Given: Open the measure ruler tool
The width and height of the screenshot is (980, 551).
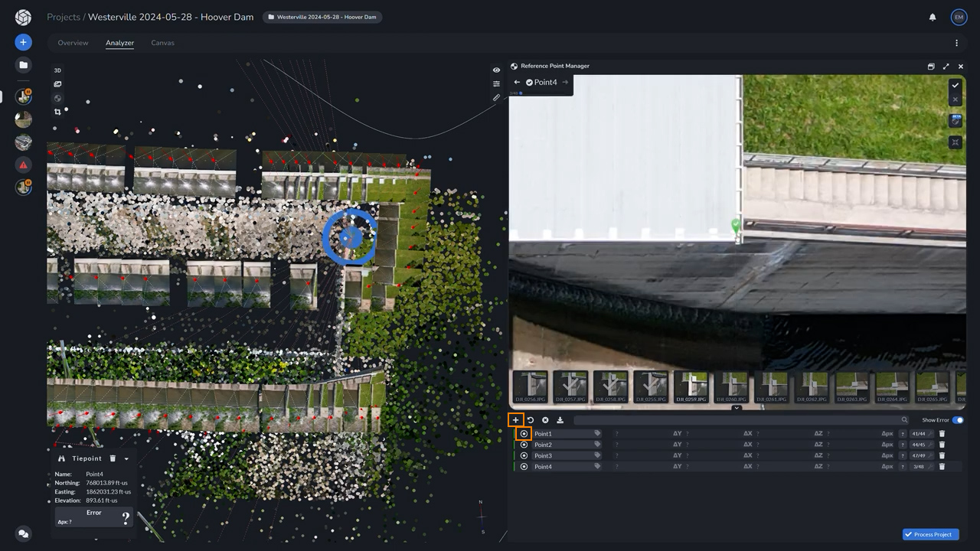Looking at the screenshot, I should click(x=496, y=98).
